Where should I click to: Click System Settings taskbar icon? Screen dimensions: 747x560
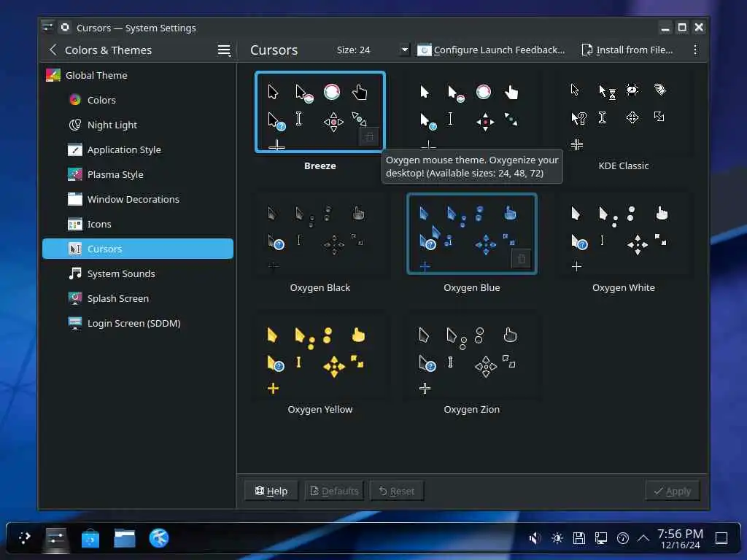(x=55, y=538)
